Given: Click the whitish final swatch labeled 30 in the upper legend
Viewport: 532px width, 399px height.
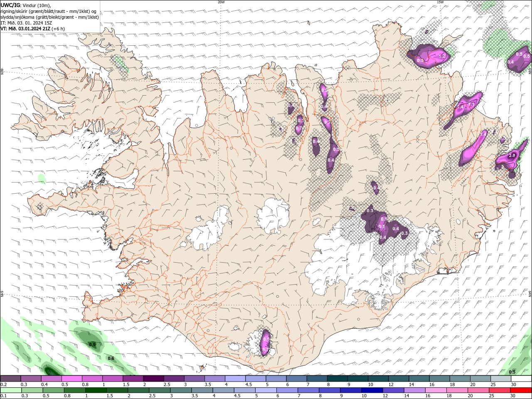Looking at the screenshot, I should click(521, 378).
